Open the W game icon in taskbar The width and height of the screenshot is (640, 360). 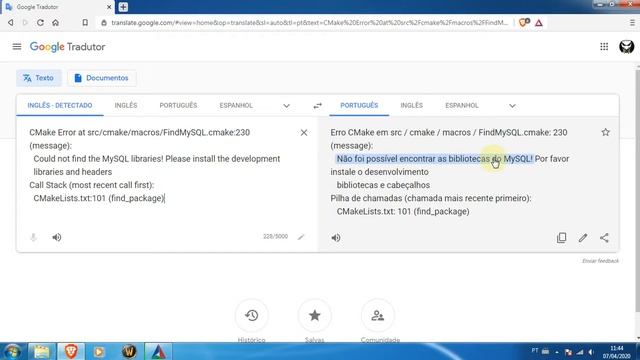point(129,351)
